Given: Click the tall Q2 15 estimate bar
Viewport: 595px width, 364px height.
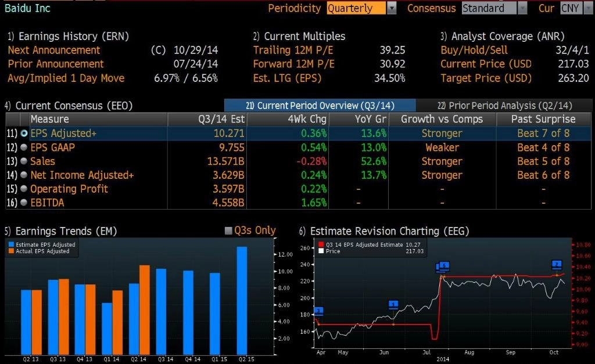Looking at the screenshot, I should [242, 301].
